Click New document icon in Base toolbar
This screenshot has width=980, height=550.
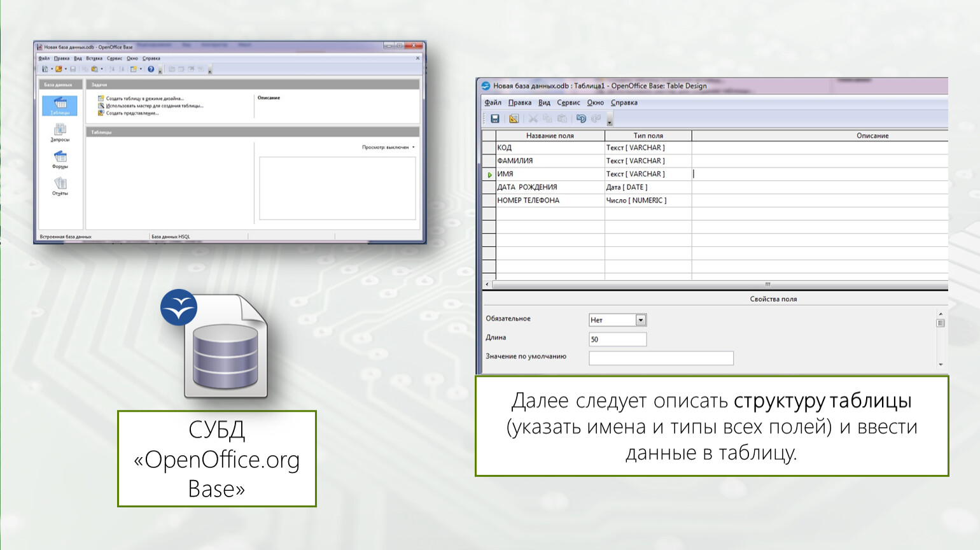[x=45, y=69]
